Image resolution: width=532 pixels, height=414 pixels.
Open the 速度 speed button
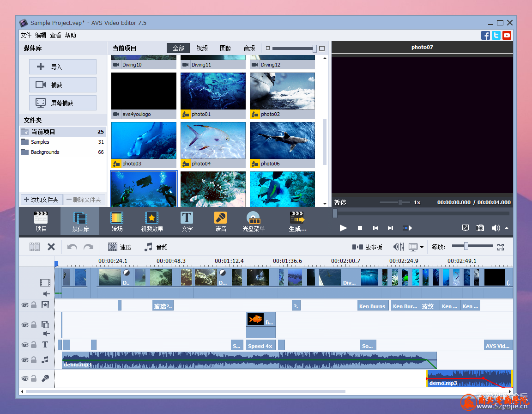[120, 247]
